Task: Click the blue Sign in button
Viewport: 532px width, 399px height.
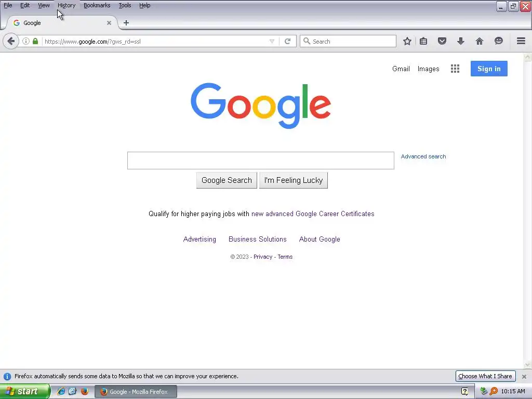Action: tap(489, 69)
